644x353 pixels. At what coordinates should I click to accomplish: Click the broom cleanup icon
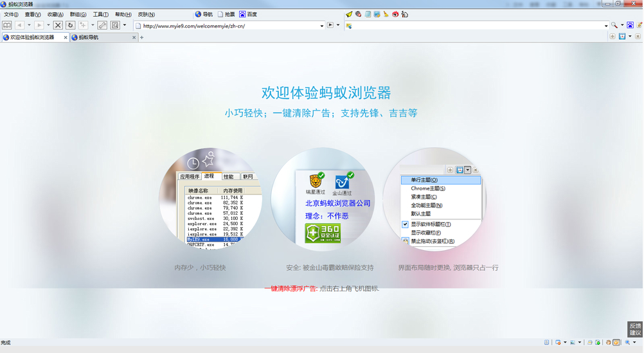click(x=386, y=14)
